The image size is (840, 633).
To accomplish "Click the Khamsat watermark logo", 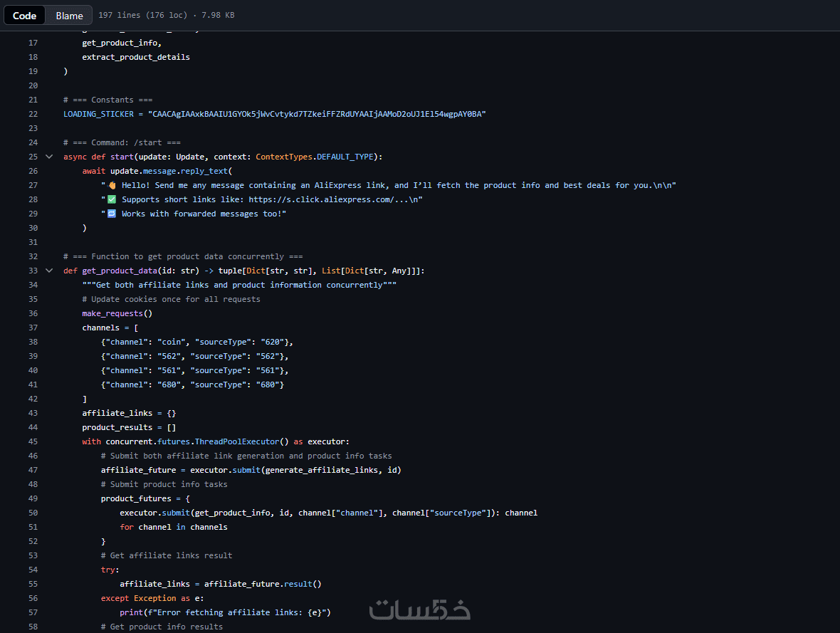I will coord(420,610).
